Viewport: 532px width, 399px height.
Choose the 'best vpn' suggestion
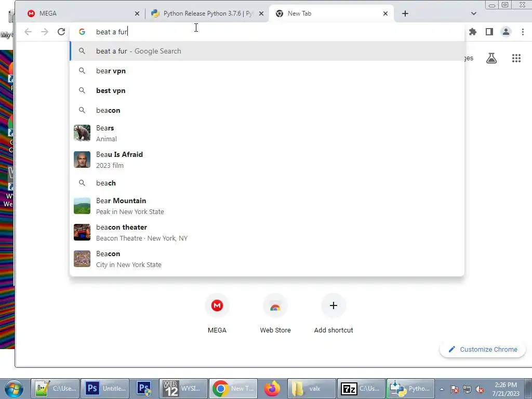[x=267, y=90]
